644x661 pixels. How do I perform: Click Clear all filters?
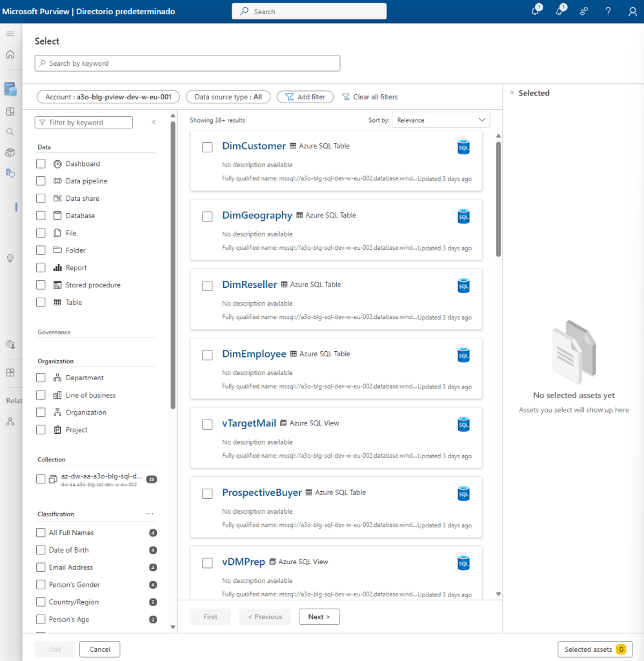tap(369, 97)
